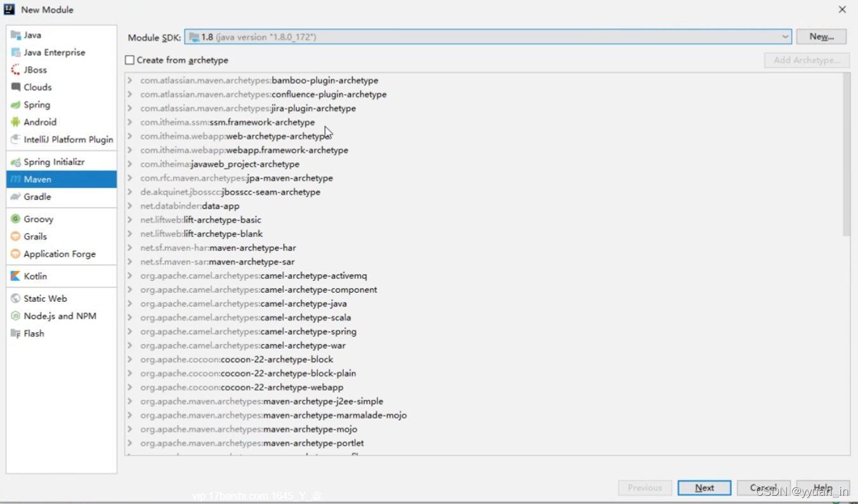Click the Cancel button

point(764,488)
